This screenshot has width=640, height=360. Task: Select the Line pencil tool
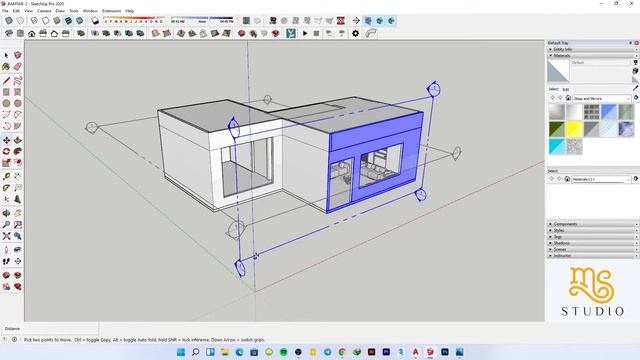pos(6,80)
